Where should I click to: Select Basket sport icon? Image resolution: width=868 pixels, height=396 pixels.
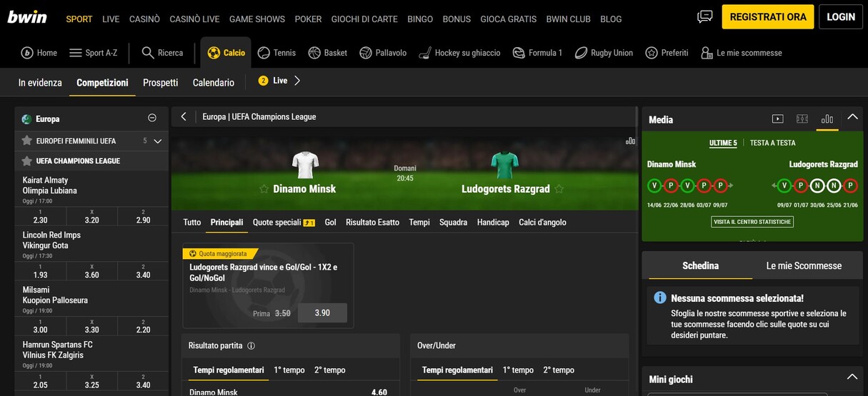(x=314, y=53)
